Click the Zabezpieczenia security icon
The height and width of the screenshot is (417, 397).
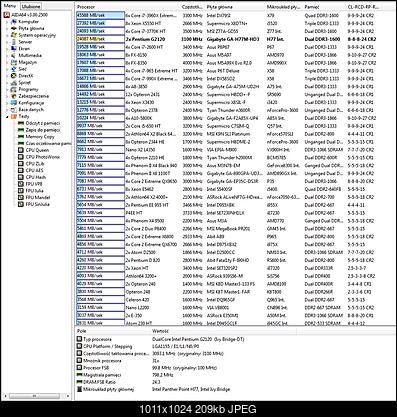[14, 96]
